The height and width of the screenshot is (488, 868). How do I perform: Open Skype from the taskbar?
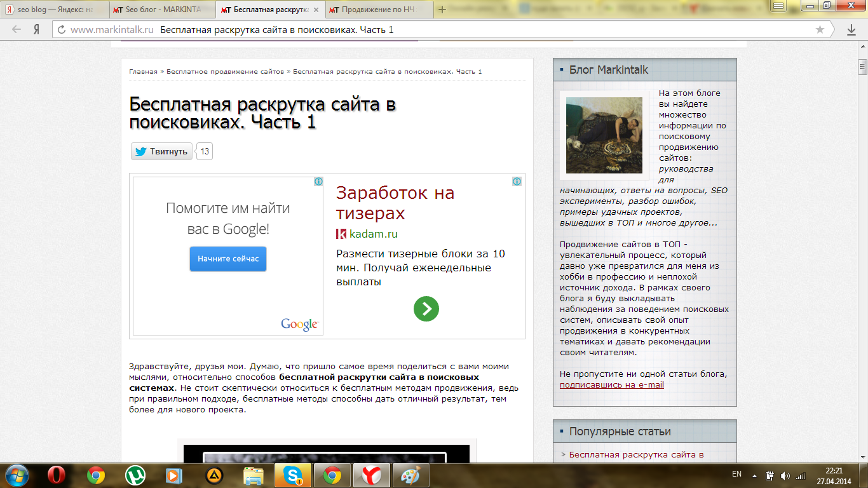click(293, 475)
